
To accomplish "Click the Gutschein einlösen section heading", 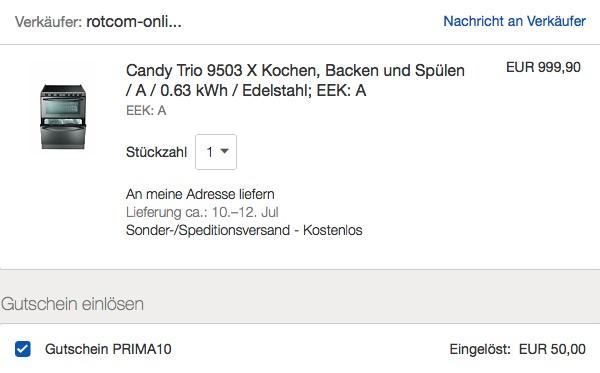I will coord(72,304).
